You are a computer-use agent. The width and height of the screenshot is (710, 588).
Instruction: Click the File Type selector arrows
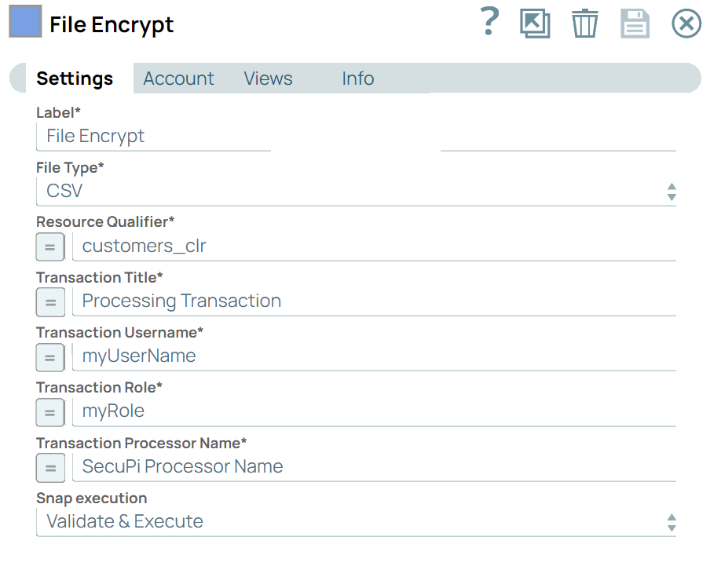click(x=672, y=191)
